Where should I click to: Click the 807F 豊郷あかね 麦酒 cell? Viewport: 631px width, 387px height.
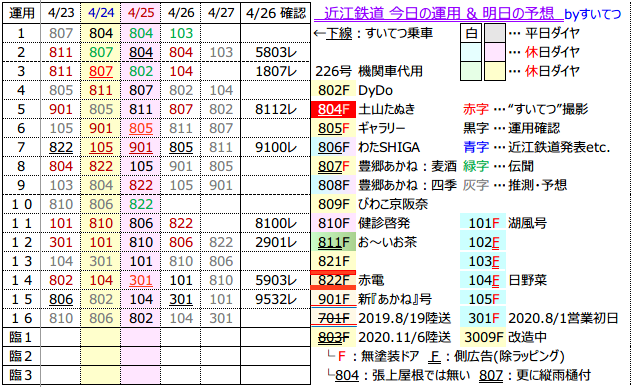[x=333, y=166]
